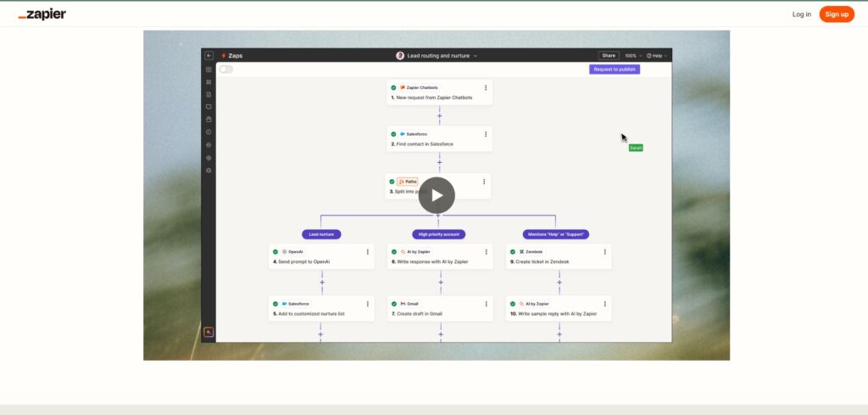This screenshot has width=868, height=415.
Task: Open three-dot menu on Zapier Chatbots step
Action: click(486, 87)
